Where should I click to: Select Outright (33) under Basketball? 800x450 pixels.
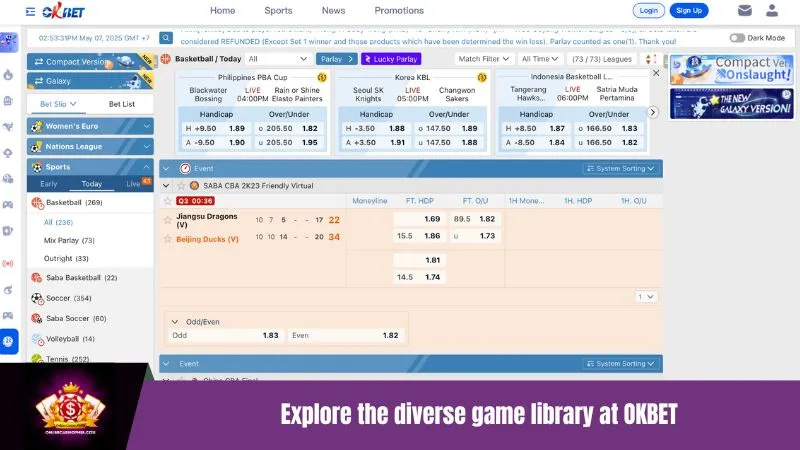click(x=66, y=259)
